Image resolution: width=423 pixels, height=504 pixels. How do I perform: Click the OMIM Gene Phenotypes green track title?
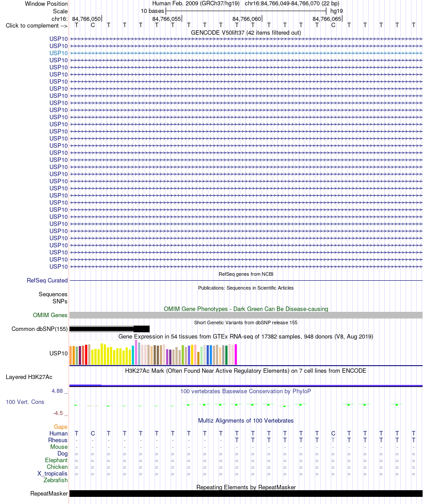(246, 309)
